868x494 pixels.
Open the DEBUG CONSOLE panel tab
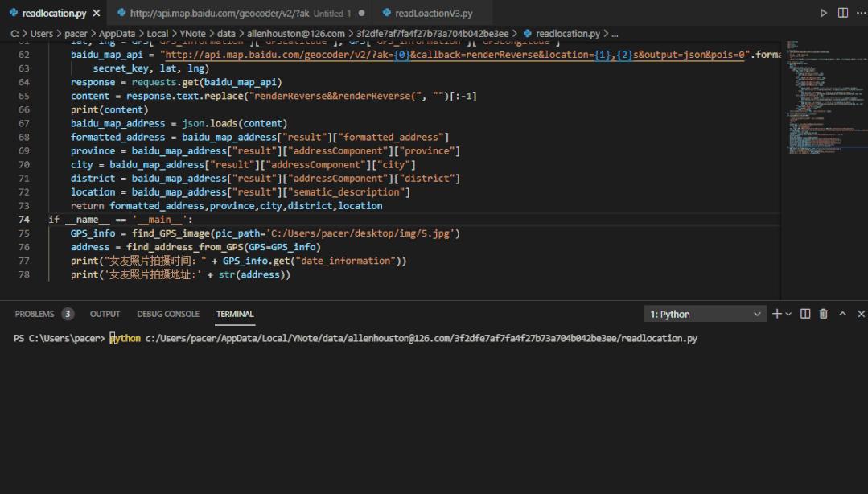[x=168, y=314]
